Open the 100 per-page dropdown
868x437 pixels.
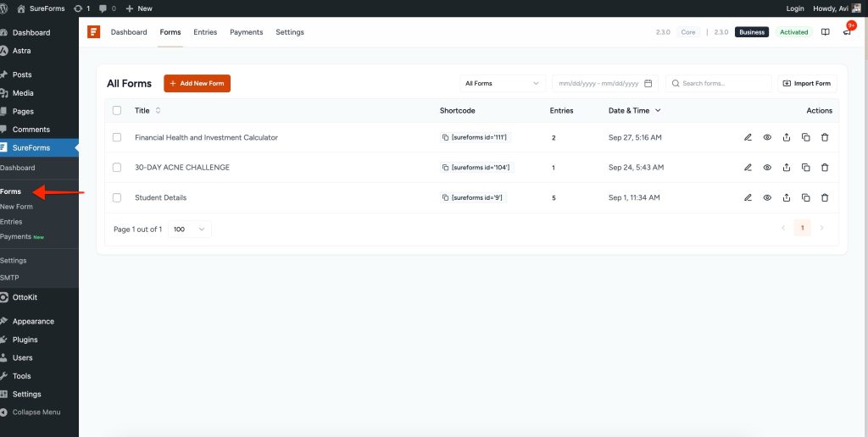tap(189, 229)
